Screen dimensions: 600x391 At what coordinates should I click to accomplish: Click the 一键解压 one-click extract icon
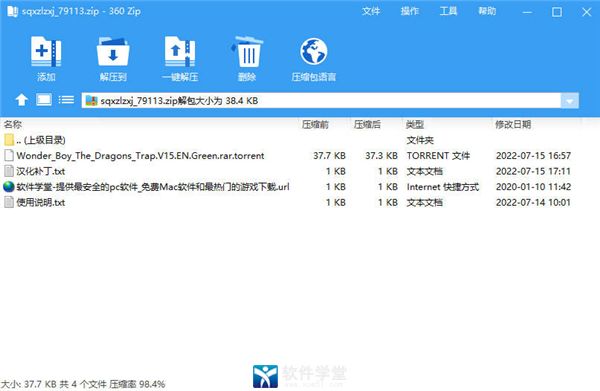click(x=180, y=51)
